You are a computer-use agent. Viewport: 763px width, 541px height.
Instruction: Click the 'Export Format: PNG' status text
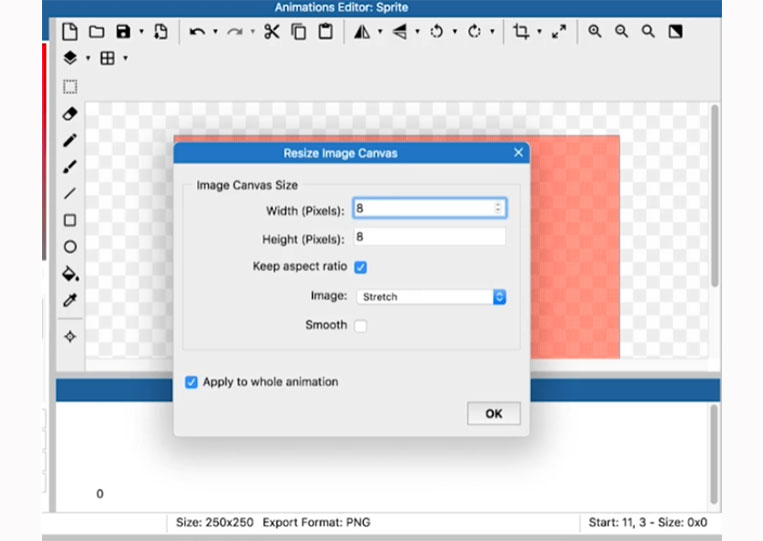tap(316, 523)
